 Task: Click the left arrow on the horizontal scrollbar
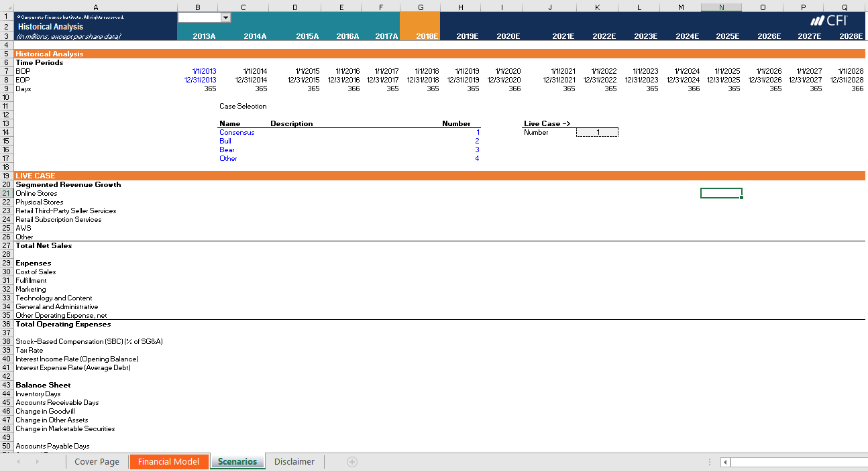pyautogui.click(x=724, y=462)
